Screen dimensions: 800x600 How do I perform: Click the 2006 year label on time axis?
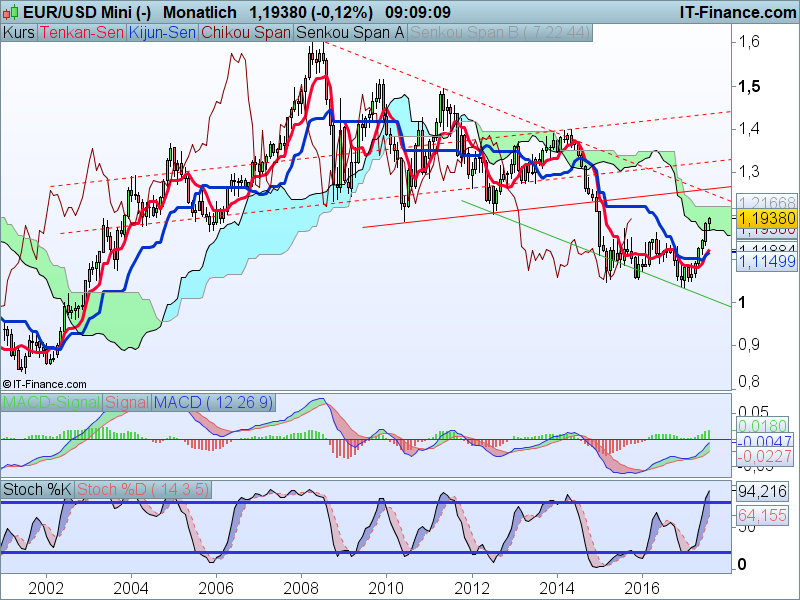pos(216,588)
